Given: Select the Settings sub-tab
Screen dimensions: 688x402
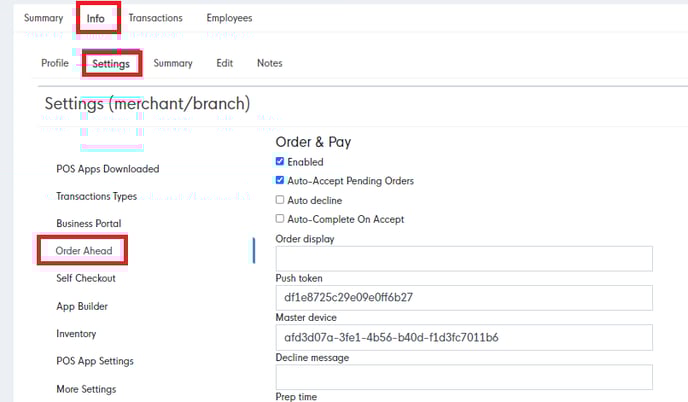Looking at the screenshot, I should coord(111,63).
